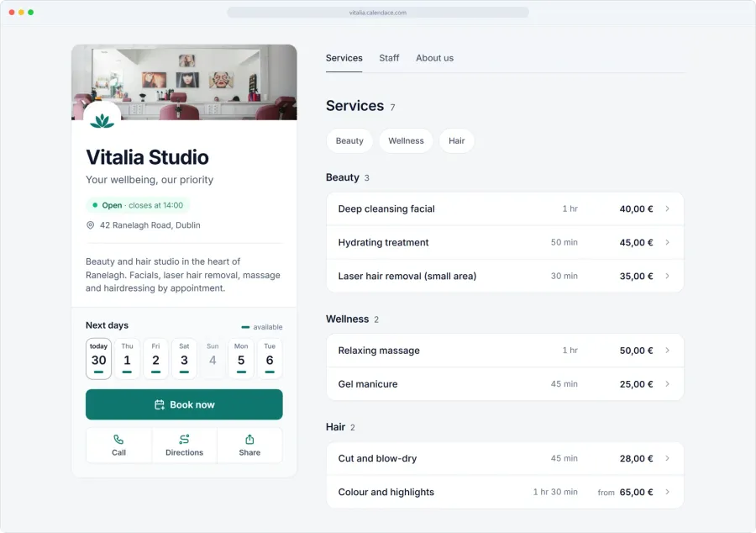Click the location pin icon beside the address
Image resolution: width=756 pixels, height=533 pixels.
tap(90, 225)
